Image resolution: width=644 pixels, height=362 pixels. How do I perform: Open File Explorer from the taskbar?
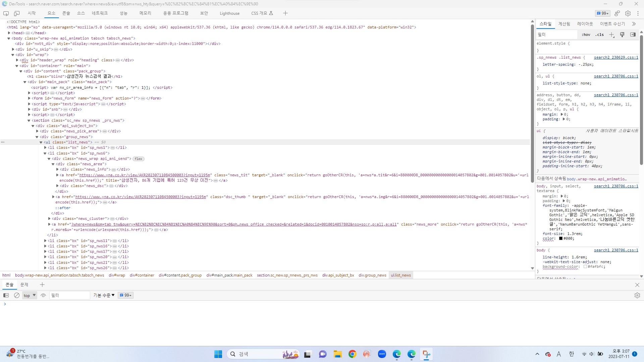[x=337, y=354]
